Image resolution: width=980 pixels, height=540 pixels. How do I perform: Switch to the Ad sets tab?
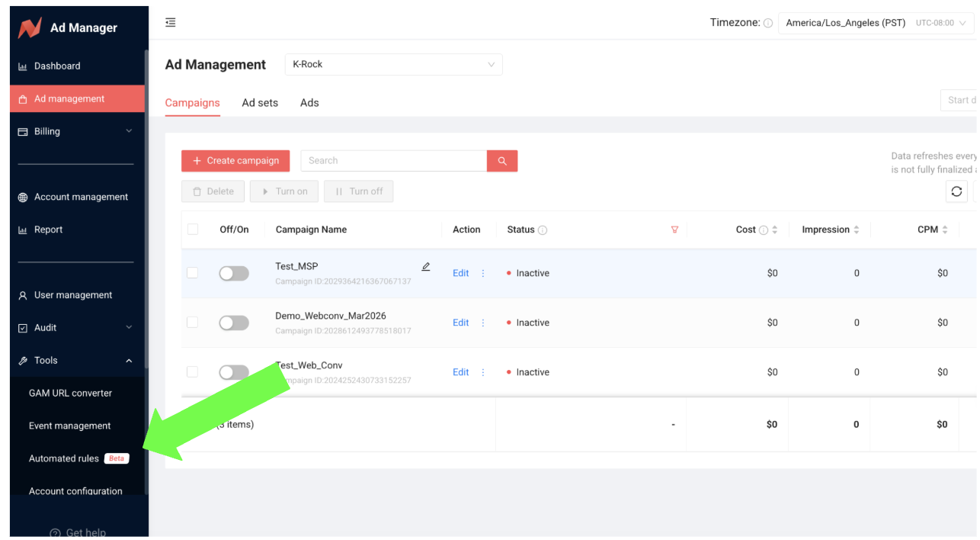point(260,103)
